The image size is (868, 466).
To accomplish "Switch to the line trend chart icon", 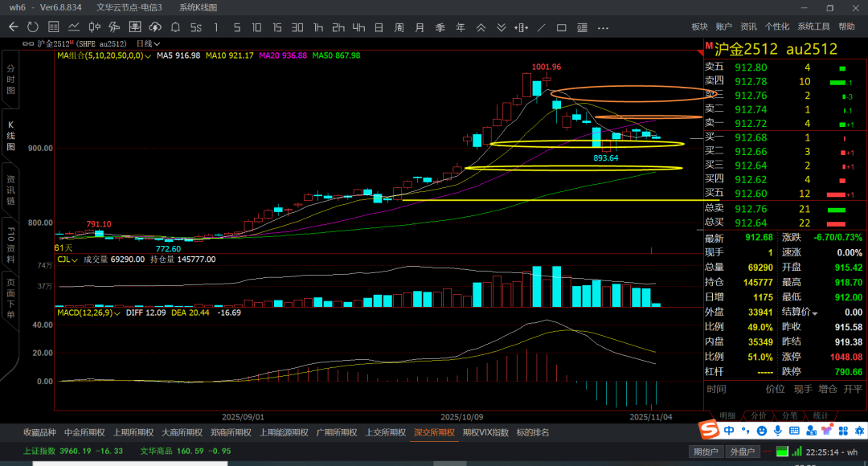I will point(75,27).
